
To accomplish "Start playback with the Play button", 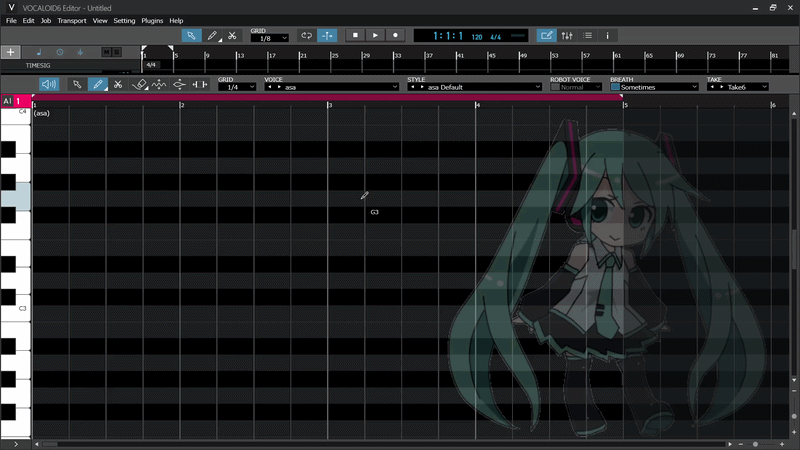I will [375, 35].
